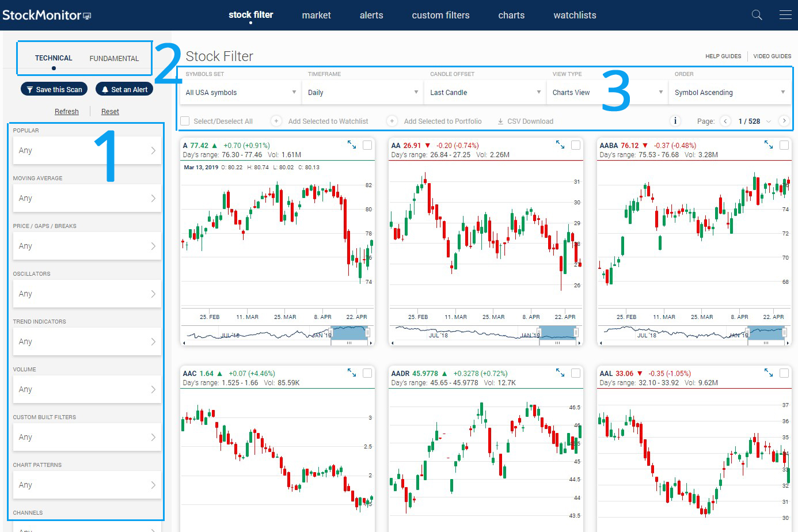Expand the Custom Built Filters selector

coord(87,437)
